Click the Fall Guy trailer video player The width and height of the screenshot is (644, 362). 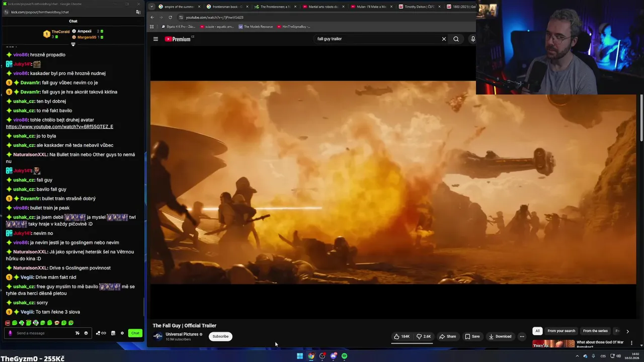coord(393,182)
